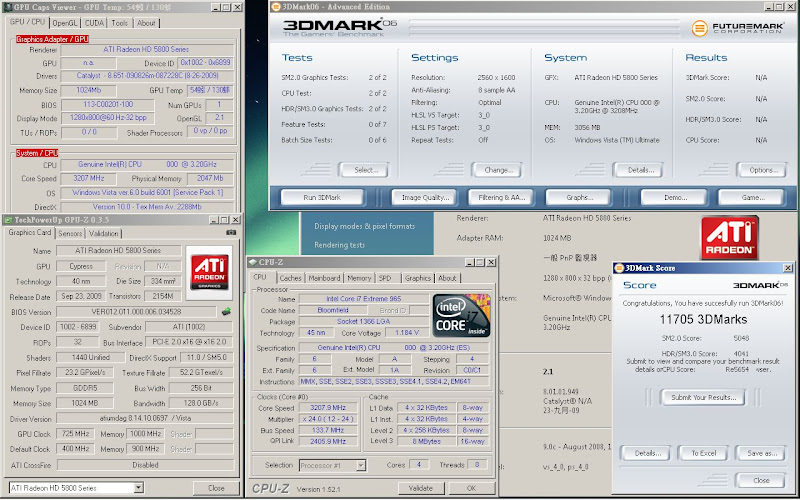Switch to Graphics tab in CPU-Z
Screen dimensions: 800x500
[417, 278]
